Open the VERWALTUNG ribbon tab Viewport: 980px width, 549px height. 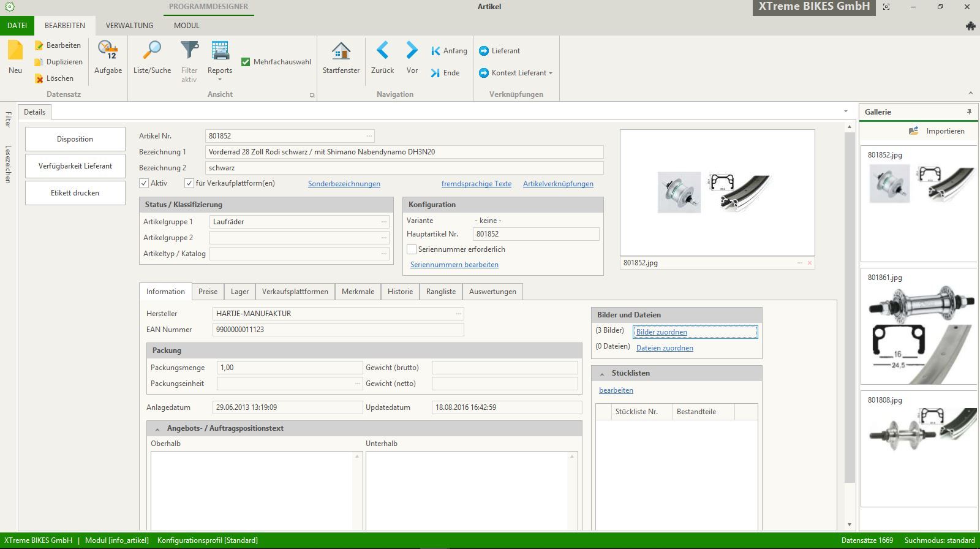[129, 26]
